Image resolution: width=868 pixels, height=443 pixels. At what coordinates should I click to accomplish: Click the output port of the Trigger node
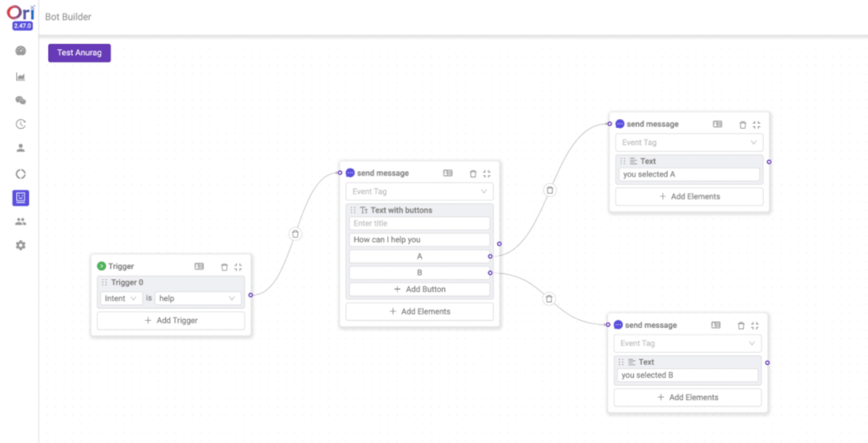(x=250, y=295)
